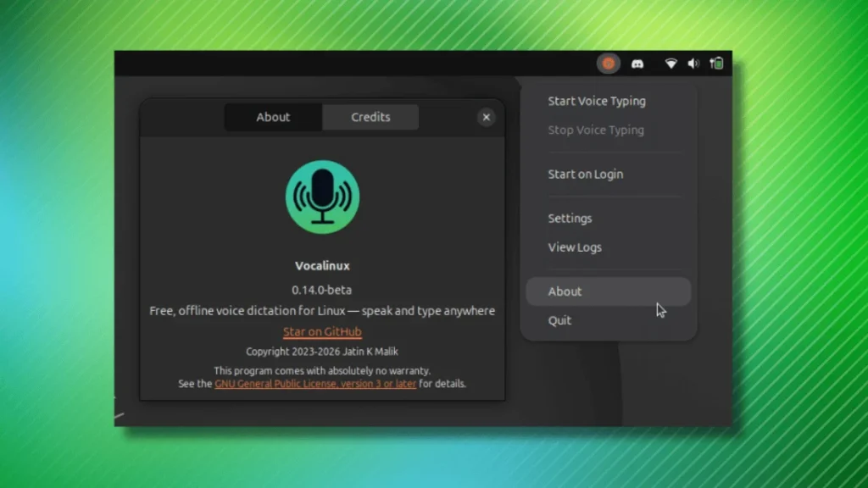
Task: Switch to the Credits tab
Action: coord(370,117)
